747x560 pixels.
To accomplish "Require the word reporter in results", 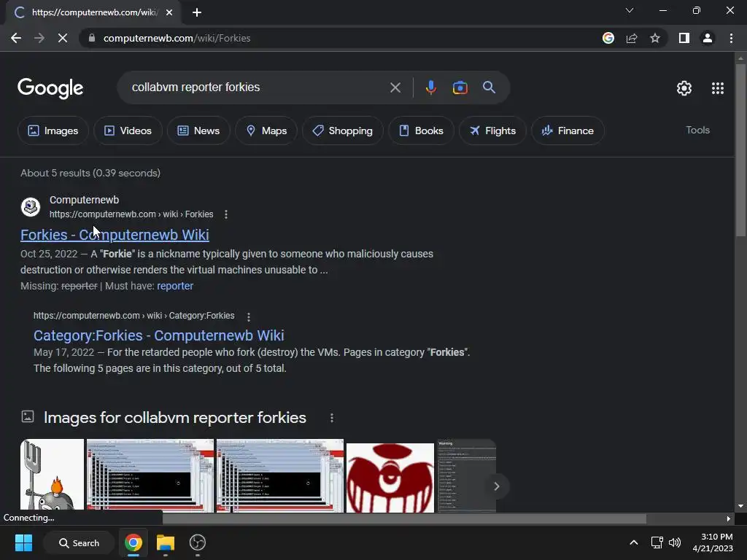I will click(x=175, y=286).
